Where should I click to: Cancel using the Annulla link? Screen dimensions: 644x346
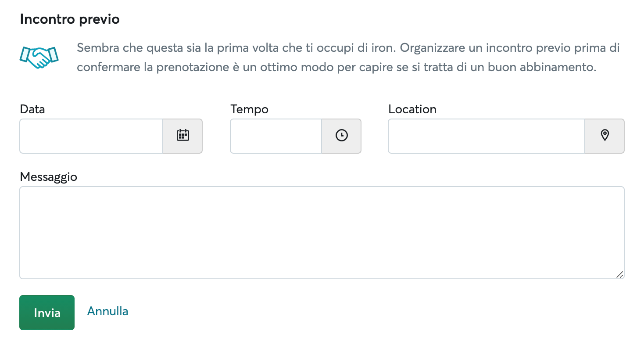click(x=108, y=311)
